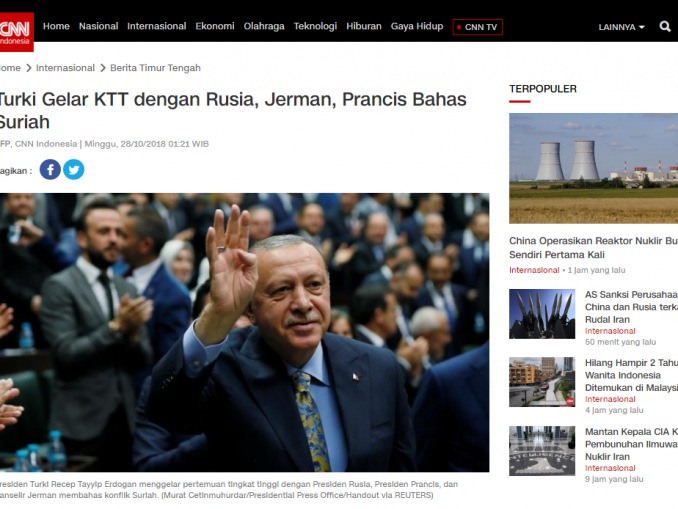Open the Olahraga section
The height and width of the screenshot is (509, 678).
(x=264, y=26)
